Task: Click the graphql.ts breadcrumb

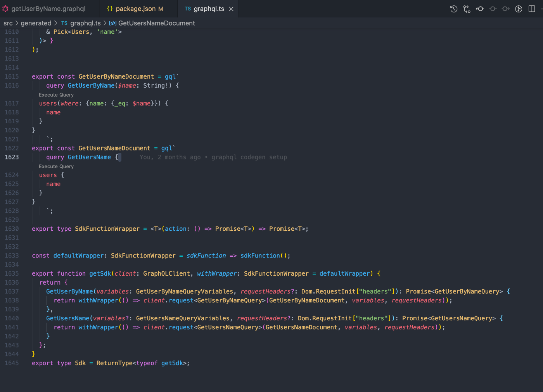Action: [x=85, y=23]
